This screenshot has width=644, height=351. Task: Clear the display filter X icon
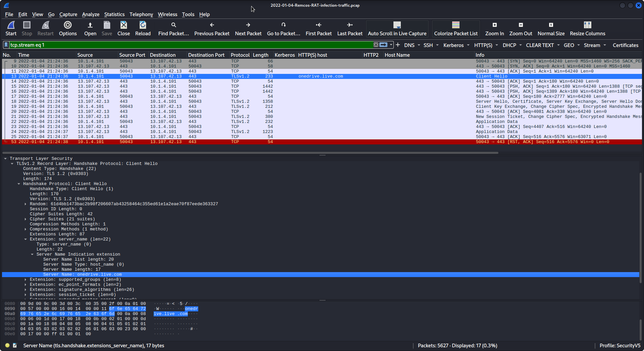(376, 45)
